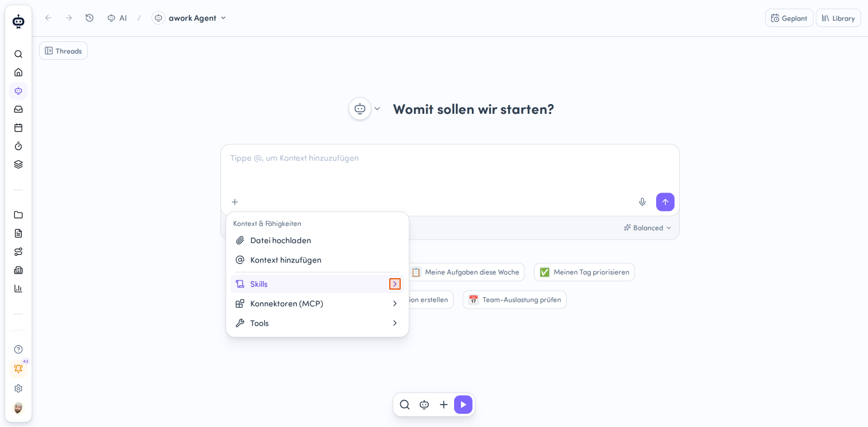Open the search icon in left sidebar

18,54
